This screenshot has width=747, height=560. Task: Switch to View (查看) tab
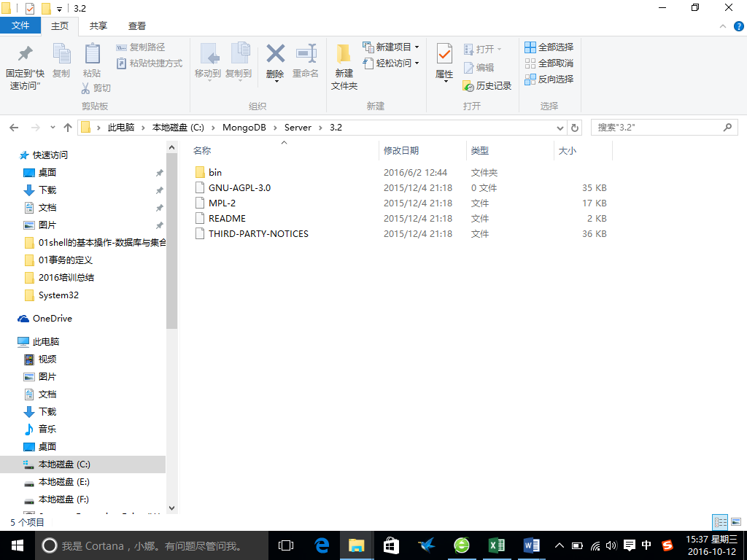click(137, 26)
